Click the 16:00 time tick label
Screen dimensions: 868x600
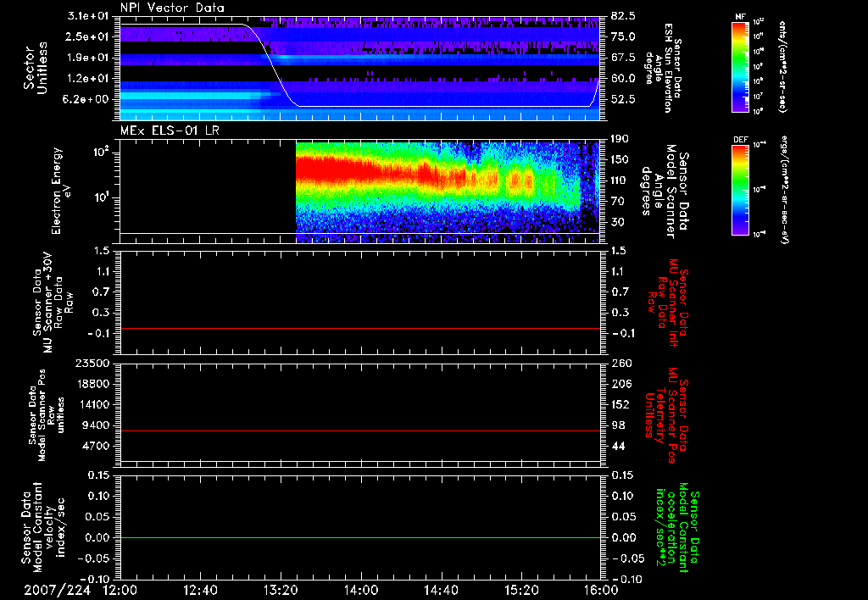601,591
